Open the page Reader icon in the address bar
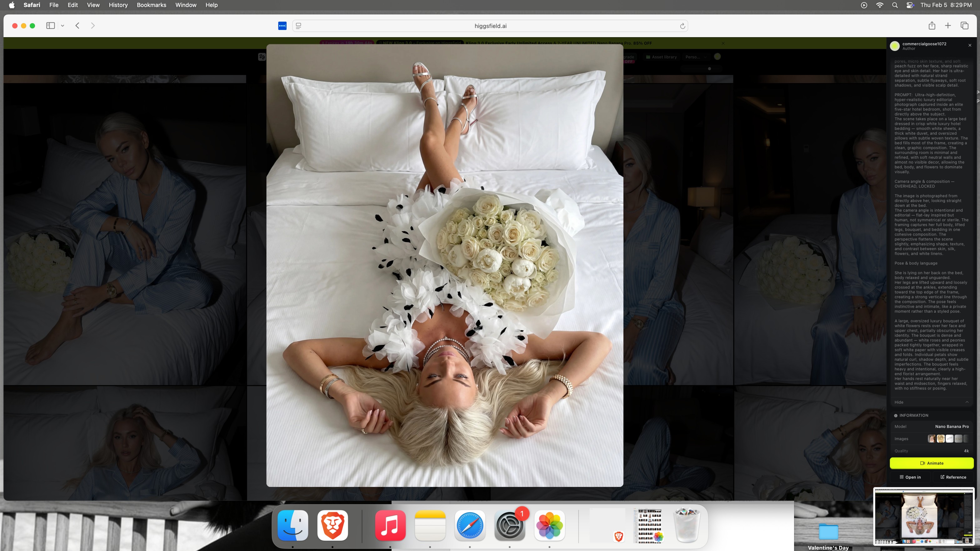Screen dimensions: 980x551 [299, 26]
